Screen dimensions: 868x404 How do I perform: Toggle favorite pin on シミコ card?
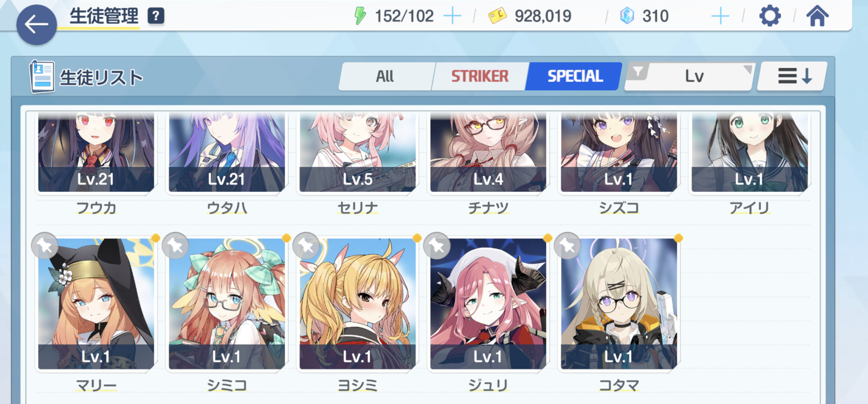point(175,246)
